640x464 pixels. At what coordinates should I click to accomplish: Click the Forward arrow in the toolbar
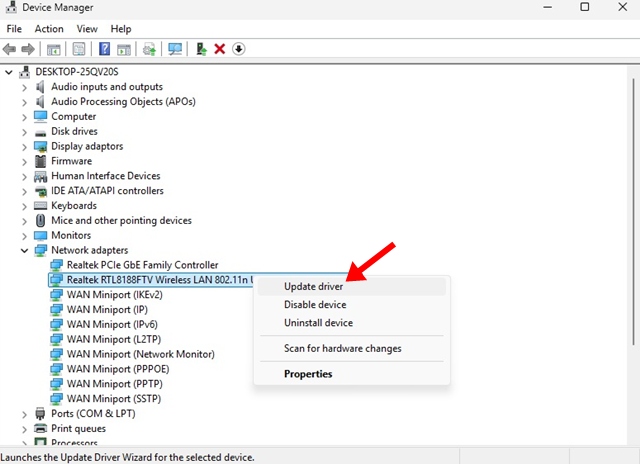point(28,49)
